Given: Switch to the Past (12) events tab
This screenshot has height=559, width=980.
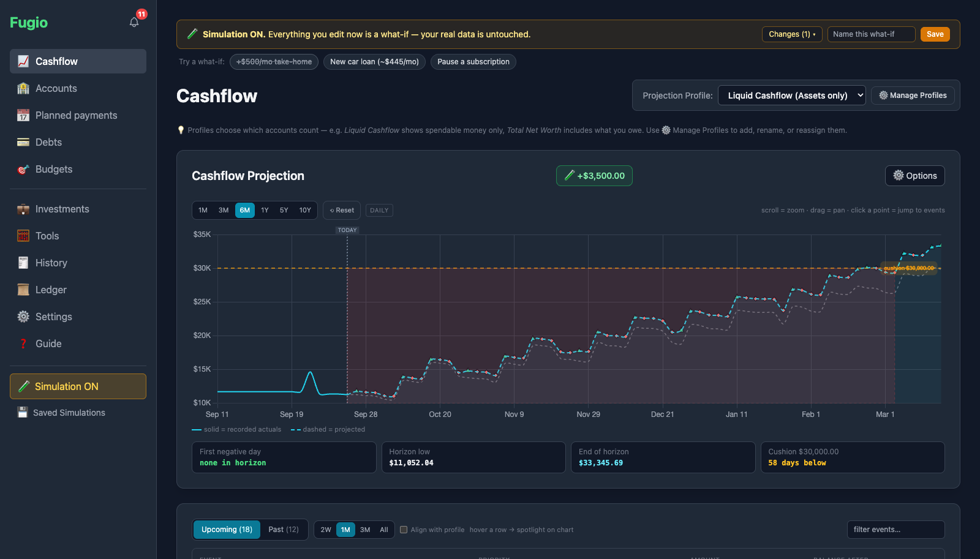Looking at the screenshot, I should pyautogui.click(x=284, y=530).
